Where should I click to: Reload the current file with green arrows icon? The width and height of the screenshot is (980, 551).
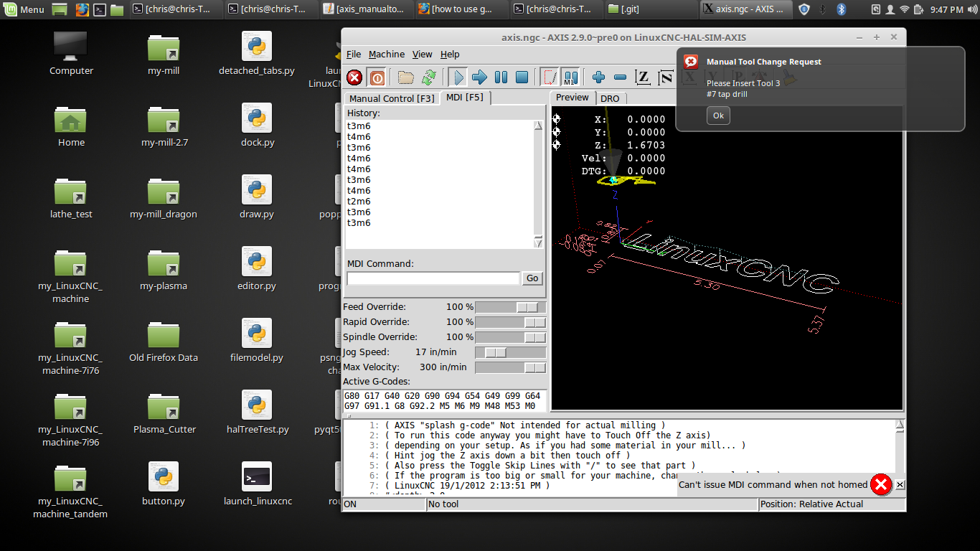429,77
